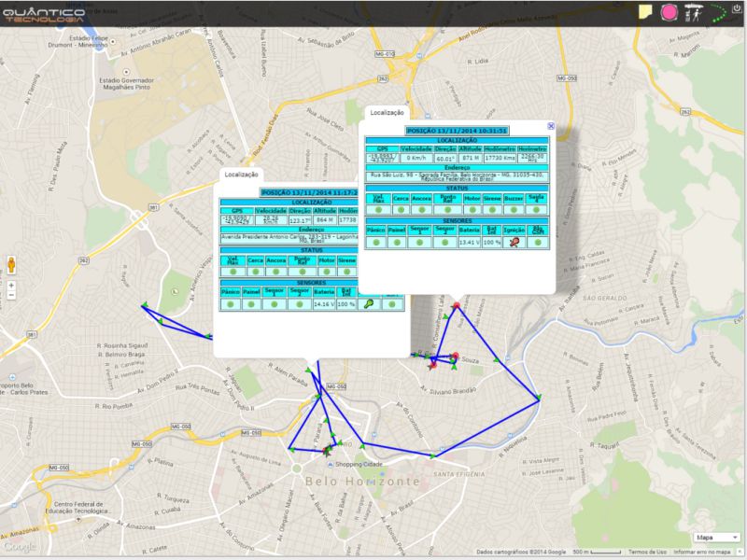Click the Cerca status dot in 11:17 popup
Image resolution: width=747 pixels, height=560 pixels.
(255, 272)
